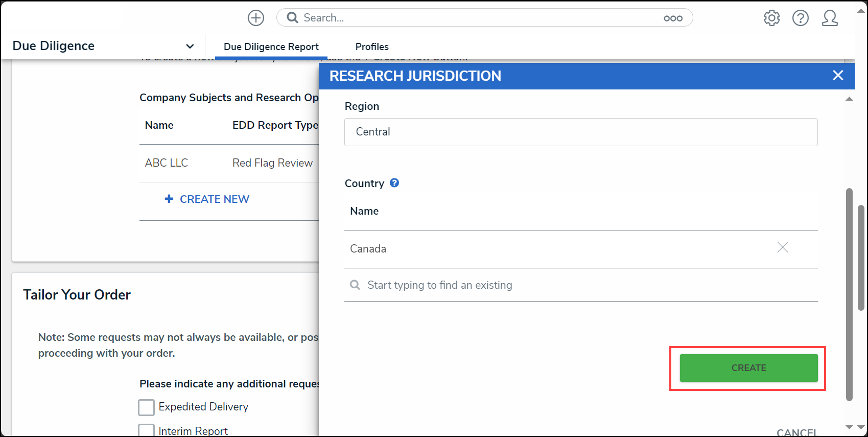Click the country search field to find existing
Viewport: 868px width, 437px height.
[581, 285]
